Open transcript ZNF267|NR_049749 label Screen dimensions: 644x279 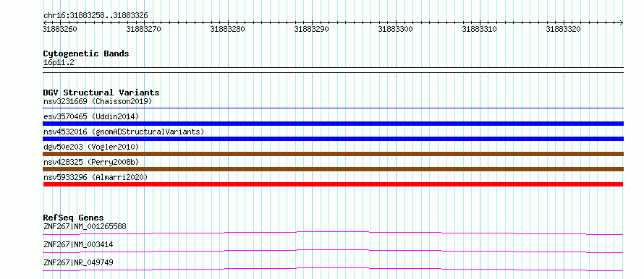point(78,262)
